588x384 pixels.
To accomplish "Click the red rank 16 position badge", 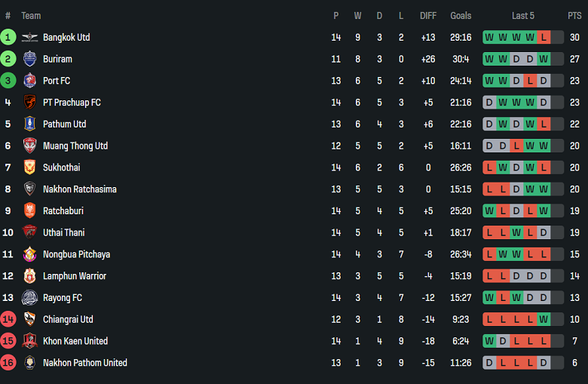I will click(8, 363).
